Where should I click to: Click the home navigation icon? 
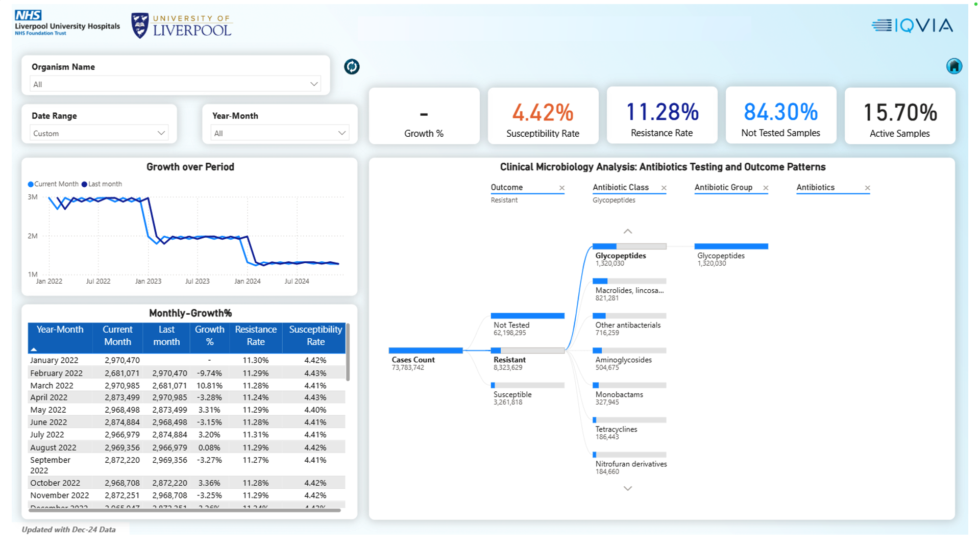coord(954,66)
